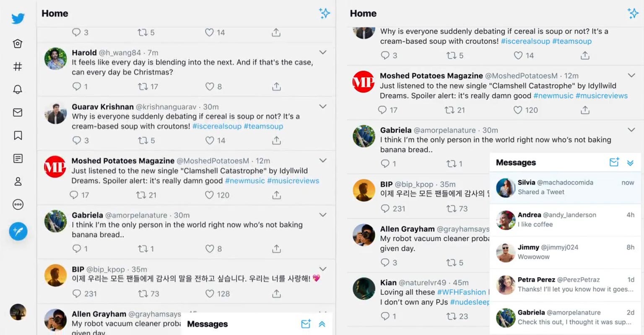Image resolution: width=644 pixels, height=335 pixels.
Task: Click the #WFHFashion hashtag in Kian's tweet
Action: (x=461, y=292)
